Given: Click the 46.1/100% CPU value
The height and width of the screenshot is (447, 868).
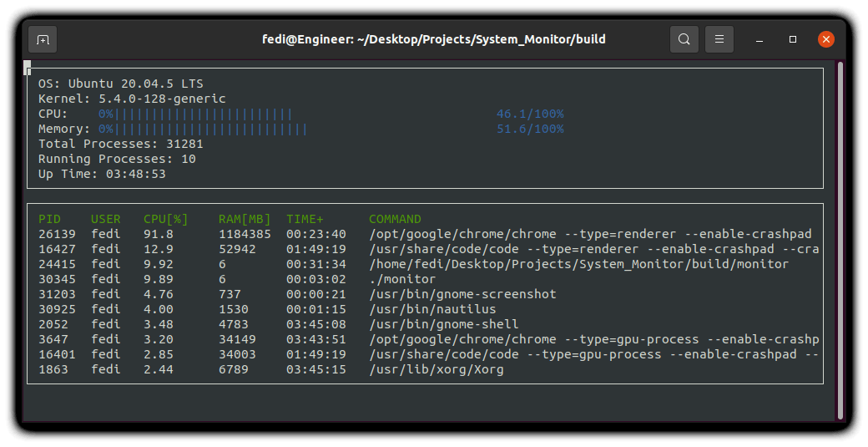Looking at the screenshot, I should (530, 114).
